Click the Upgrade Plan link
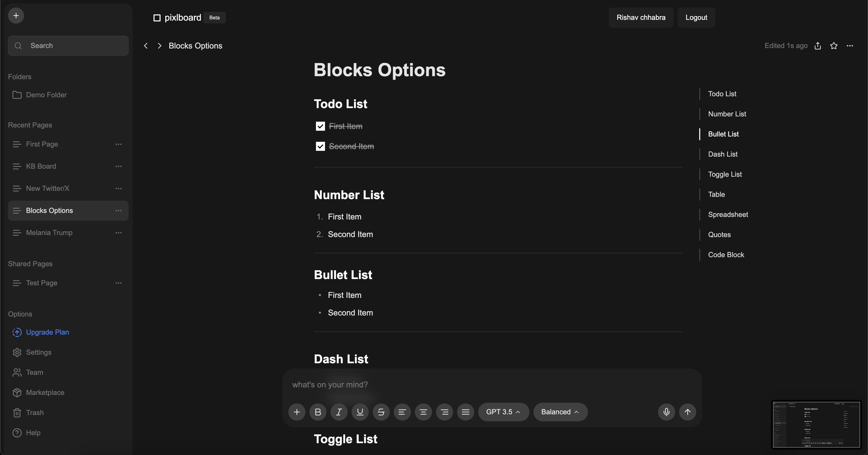 47,332
